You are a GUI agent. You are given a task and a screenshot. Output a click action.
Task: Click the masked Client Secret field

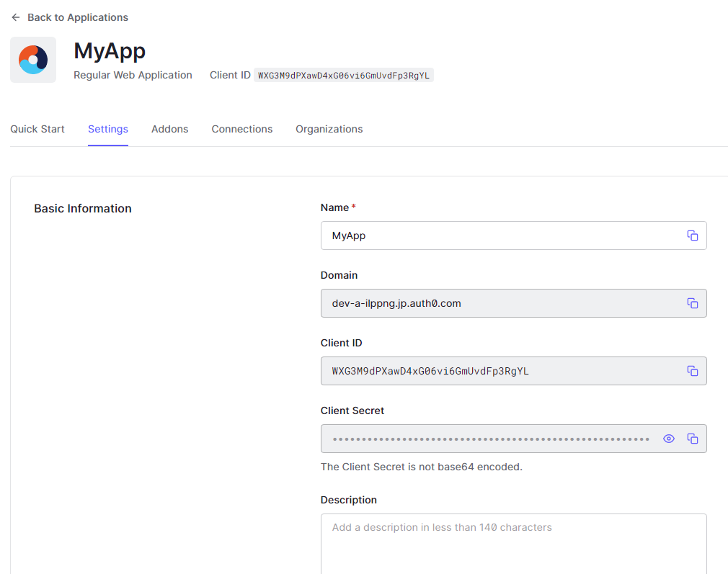(513, 439)
